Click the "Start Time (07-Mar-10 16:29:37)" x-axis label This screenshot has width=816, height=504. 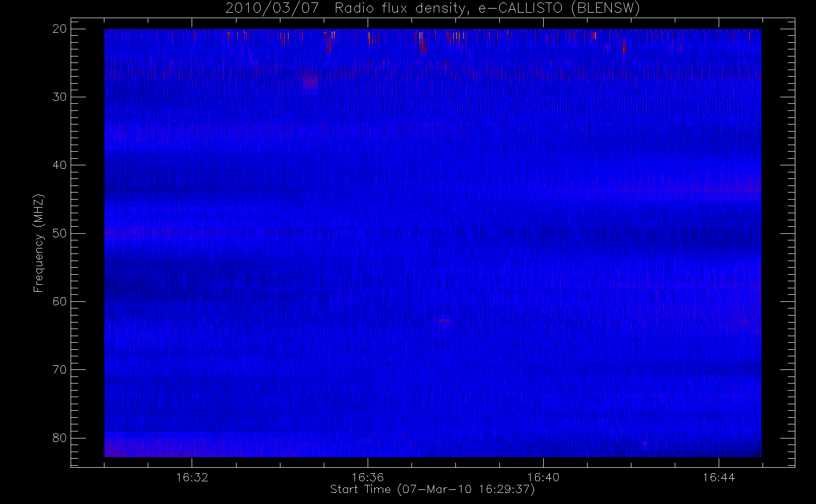(433, 489)
